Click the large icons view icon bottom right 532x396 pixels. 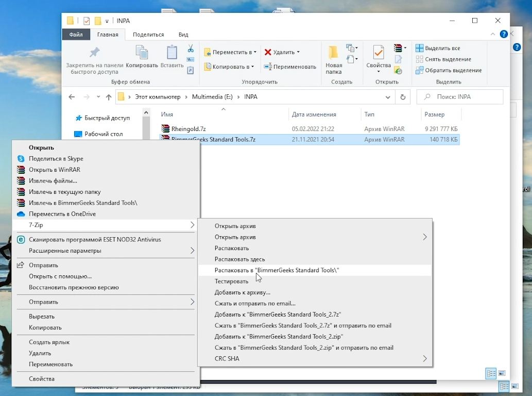502,373
